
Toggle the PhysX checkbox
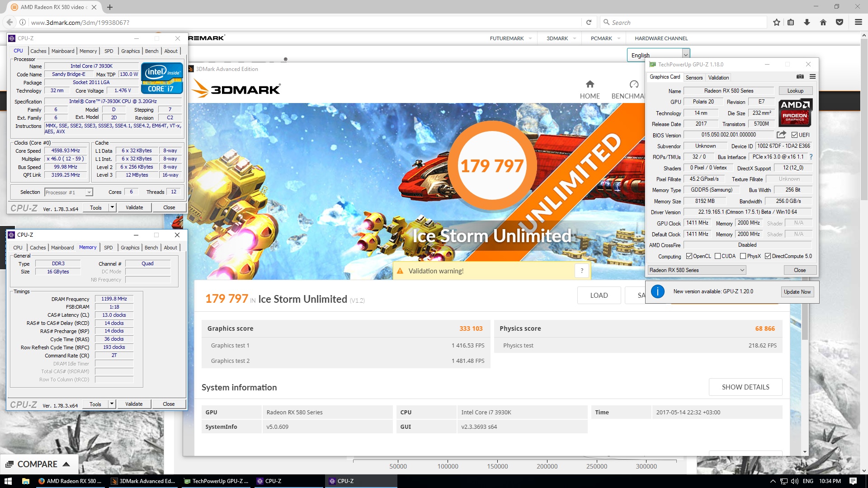click(x=743, y=256)
